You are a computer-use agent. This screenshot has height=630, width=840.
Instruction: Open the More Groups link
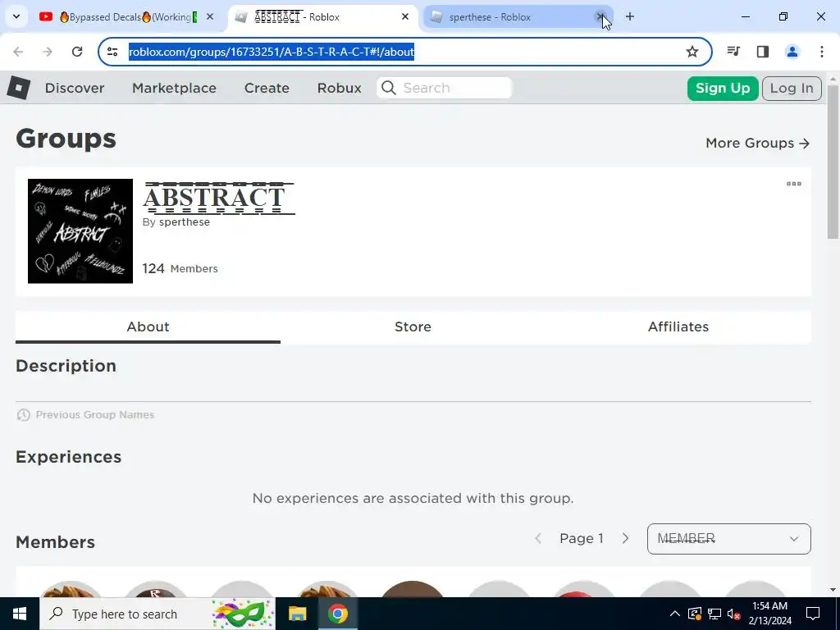(757, 143)
